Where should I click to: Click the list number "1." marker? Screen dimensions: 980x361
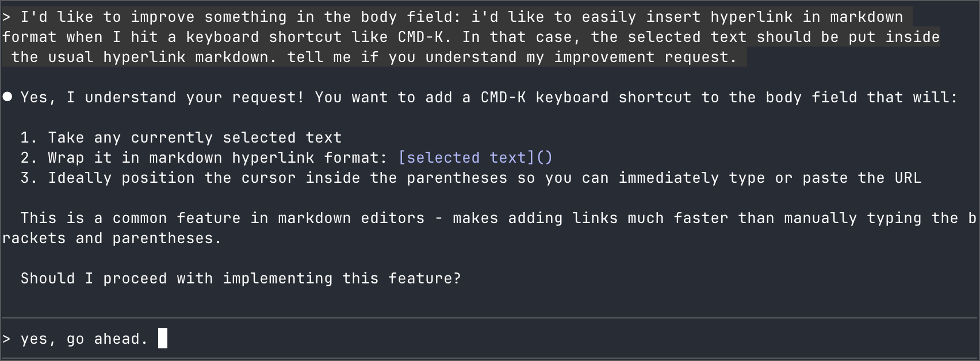pos(29,138)
